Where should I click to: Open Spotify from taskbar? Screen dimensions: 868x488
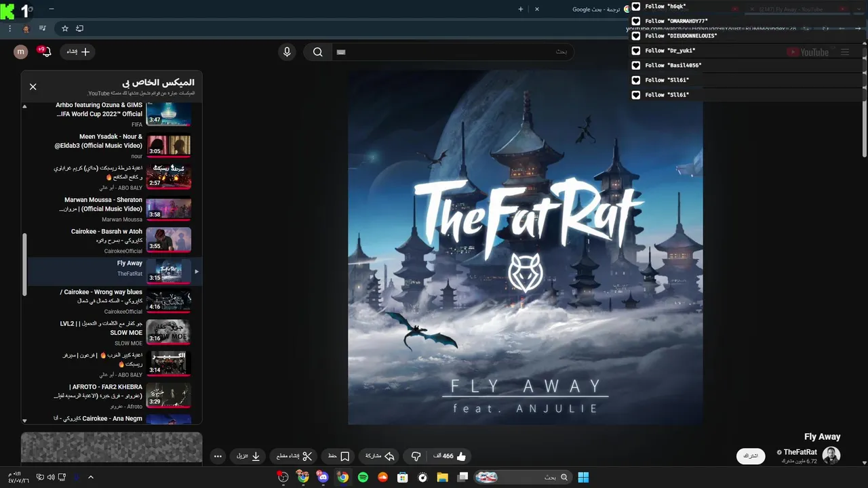tap(363, 477)
